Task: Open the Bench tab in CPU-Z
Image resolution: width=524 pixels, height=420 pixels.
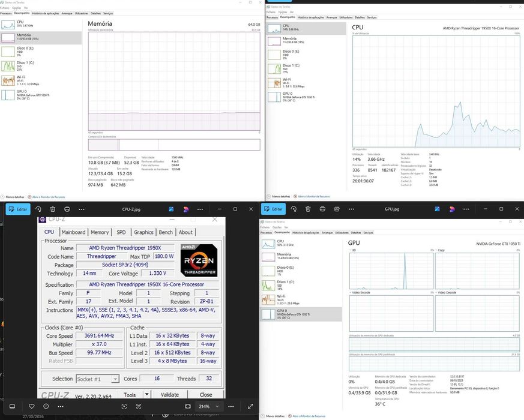Action: tap(166, 232)
